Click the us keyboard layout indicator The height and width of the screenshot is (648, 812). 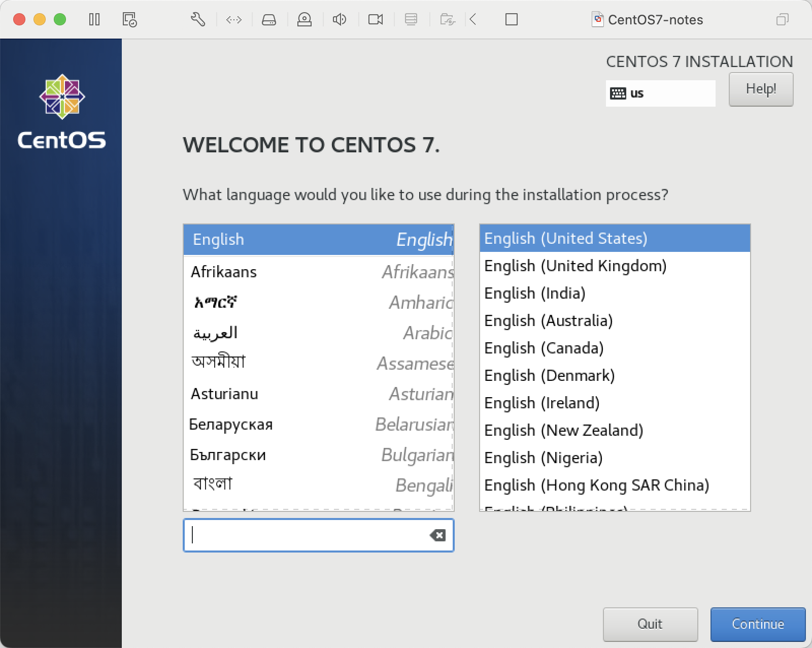pos(660,93)
